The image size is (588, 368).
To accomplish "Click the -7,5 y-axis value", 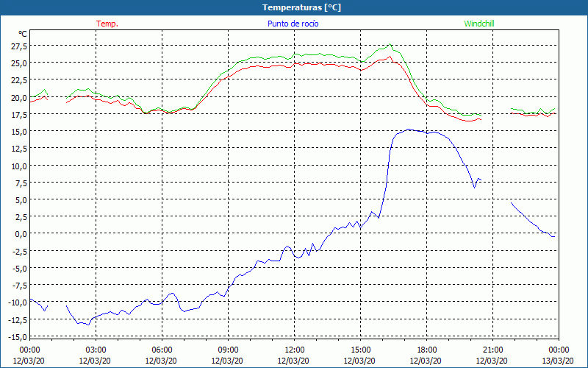I will click(20, 286).
